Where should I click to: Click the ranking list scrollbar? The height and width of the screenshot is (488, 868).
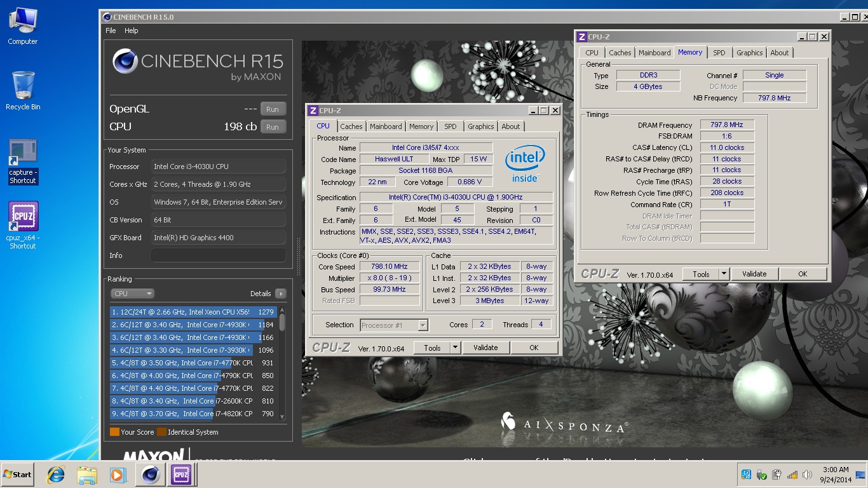tap(282, 362)
